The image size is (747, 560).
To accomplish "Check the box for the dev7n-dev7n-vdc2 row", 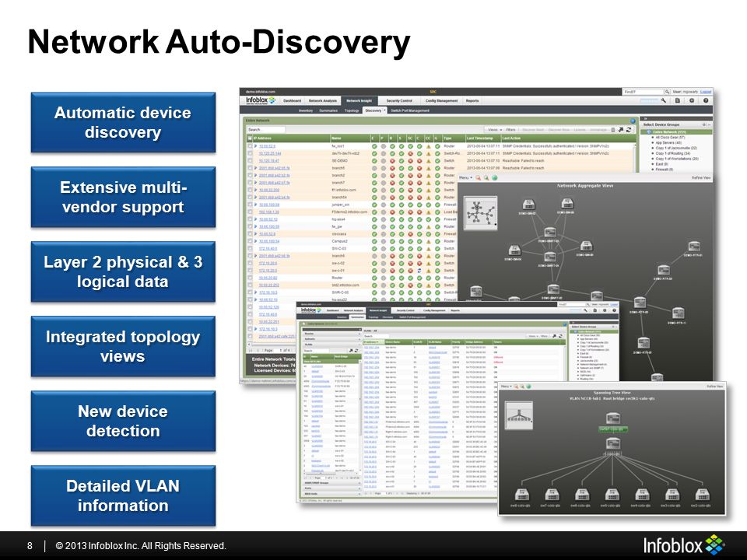I will 250,153.
